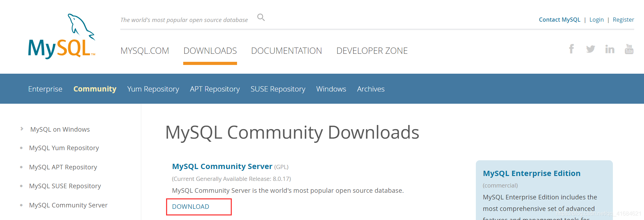Screen dimensions: 644x220
Task: Select Community in blue bar
Action: coord(95,89)
